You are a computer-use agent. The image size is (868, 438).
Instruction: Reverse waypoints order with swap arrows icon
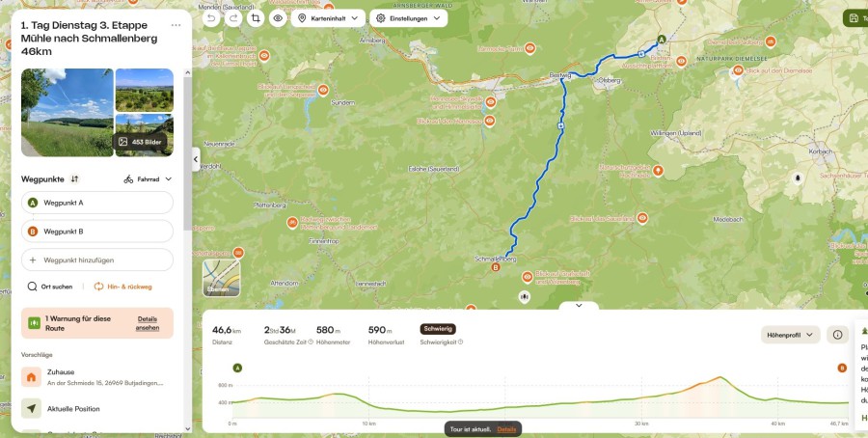point(74,178)
